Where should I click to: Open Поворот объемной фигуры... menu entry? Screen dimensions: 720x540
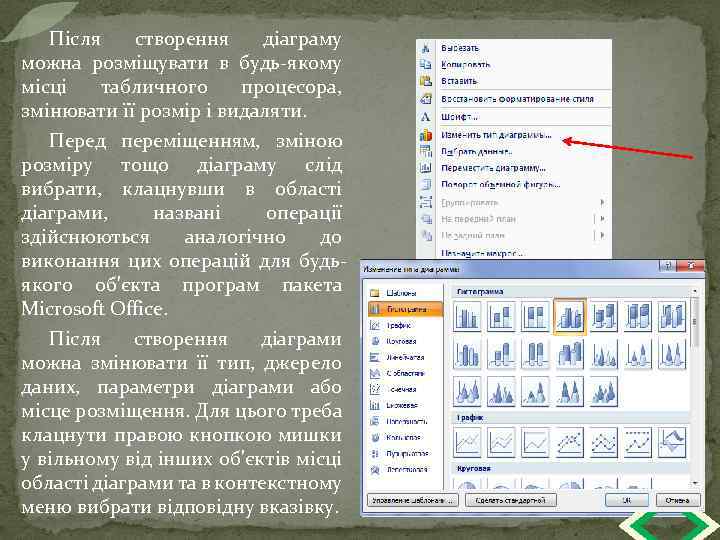click(x=501, y=185)
